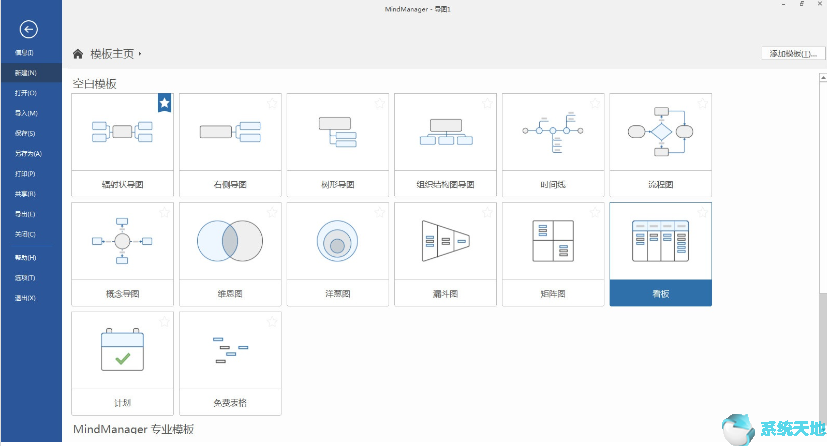The width and height of the screenshot is (827, 446).
Task: Choose the org-chart (组织结构图导图) template
Action: (x=445, y=145)
